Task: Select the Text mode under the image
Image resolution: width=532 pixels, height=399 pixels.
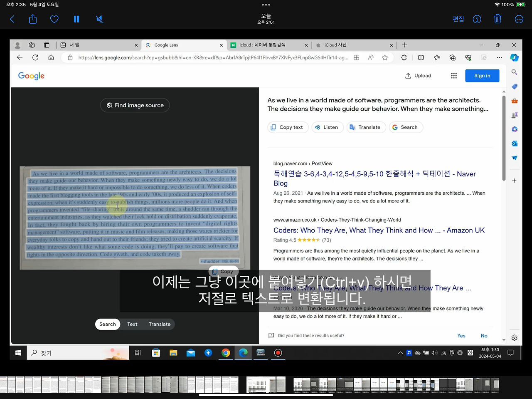Action: coord(132,324)
